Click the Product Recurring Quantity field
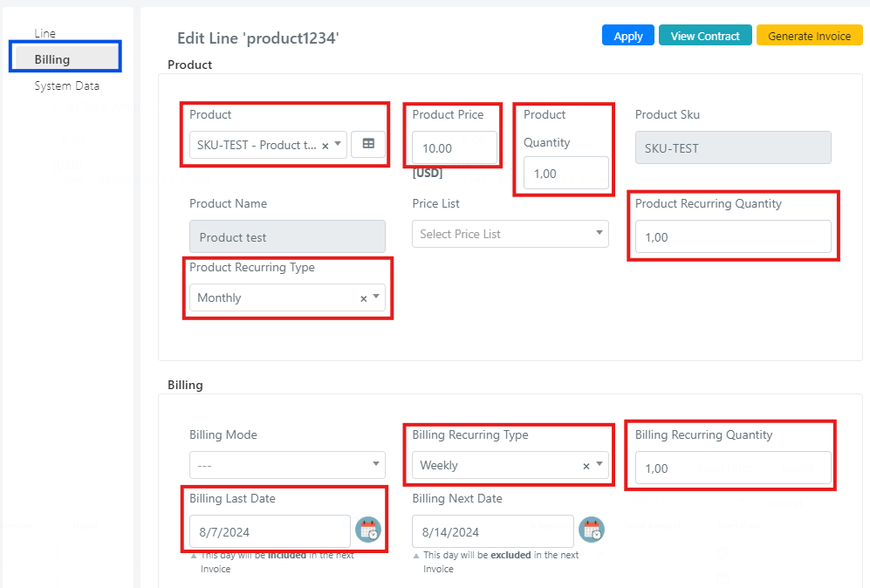This screenshot has width=870, height=588. coord(733,237)
